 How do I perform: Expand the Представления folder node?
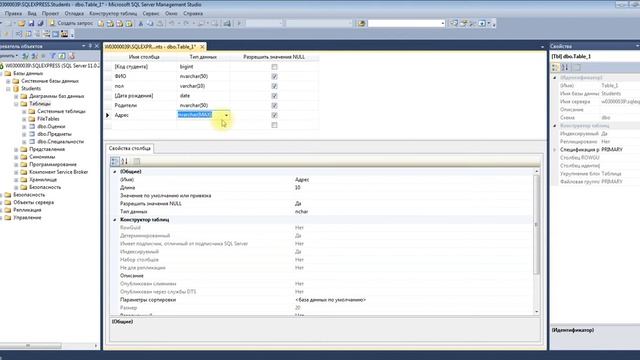(x=16, y=149)
